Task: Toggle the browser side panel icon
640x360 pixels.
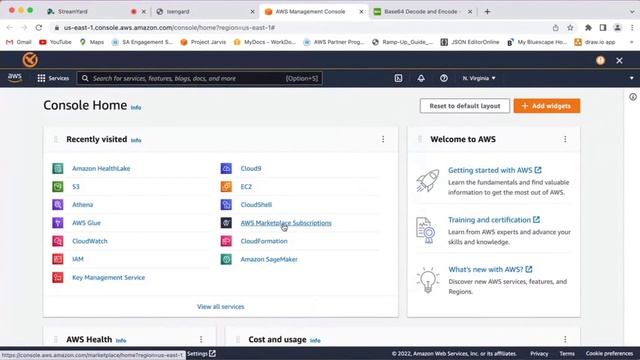Action: coord(602,28)
